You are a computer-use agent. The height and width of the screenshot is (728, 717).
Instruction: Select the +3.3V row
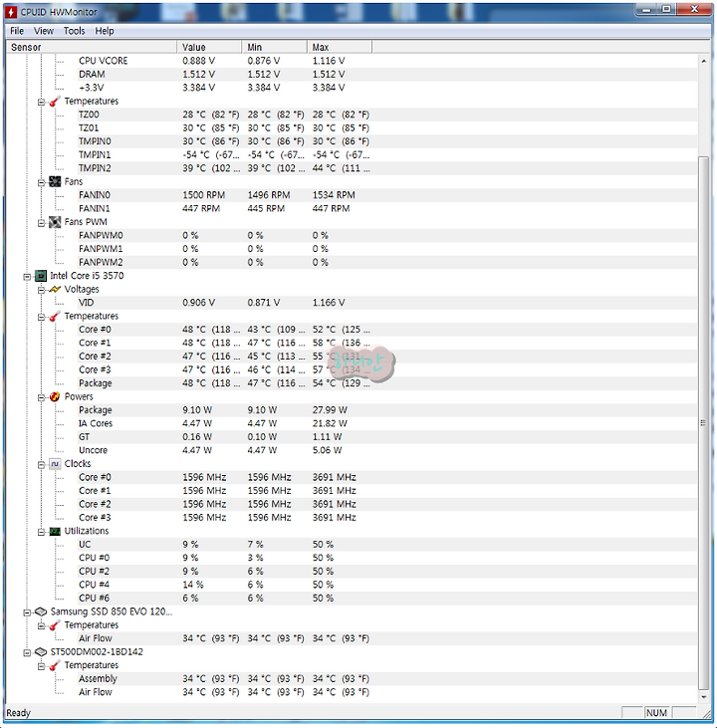click(387, 88)
